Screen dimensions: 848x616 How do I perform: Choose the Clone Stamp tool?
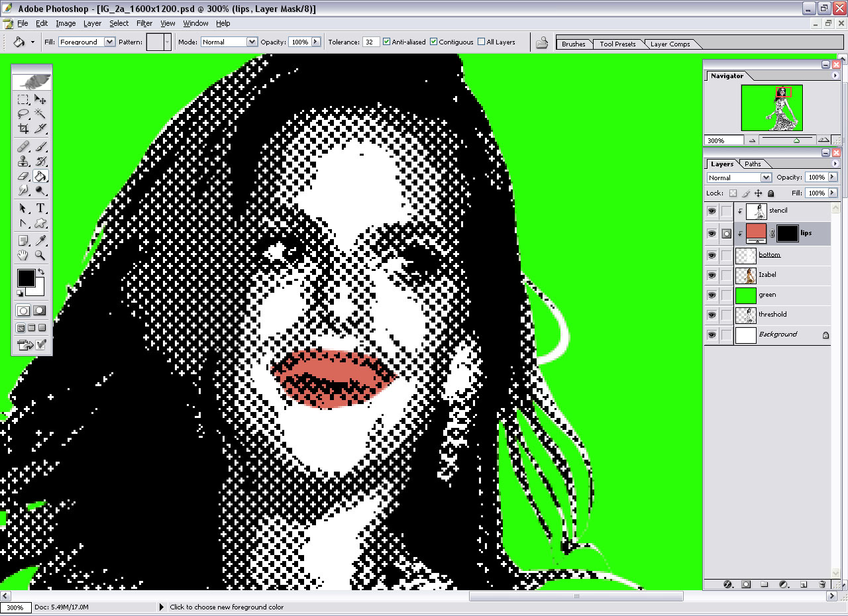tap(23, 161)
